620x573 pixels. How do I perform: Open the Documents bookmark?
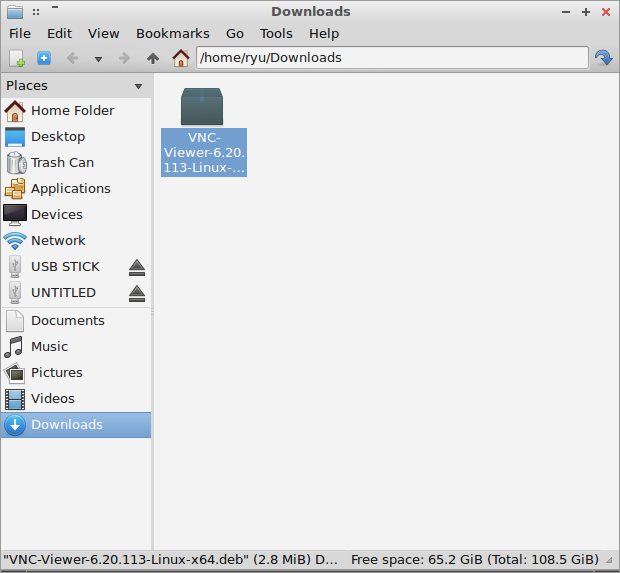pos(76,321)
